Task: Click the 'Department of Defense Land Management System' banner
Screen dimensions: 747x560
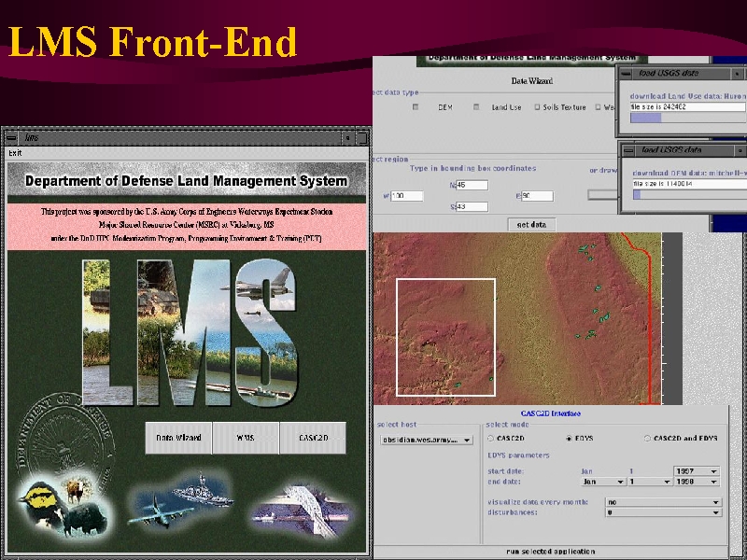Action: pyautogui.click(x=187, y=181)
